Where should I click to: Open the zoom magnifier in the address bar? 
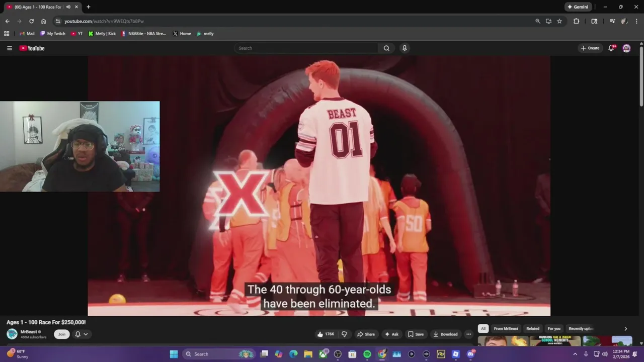(537, 21)
